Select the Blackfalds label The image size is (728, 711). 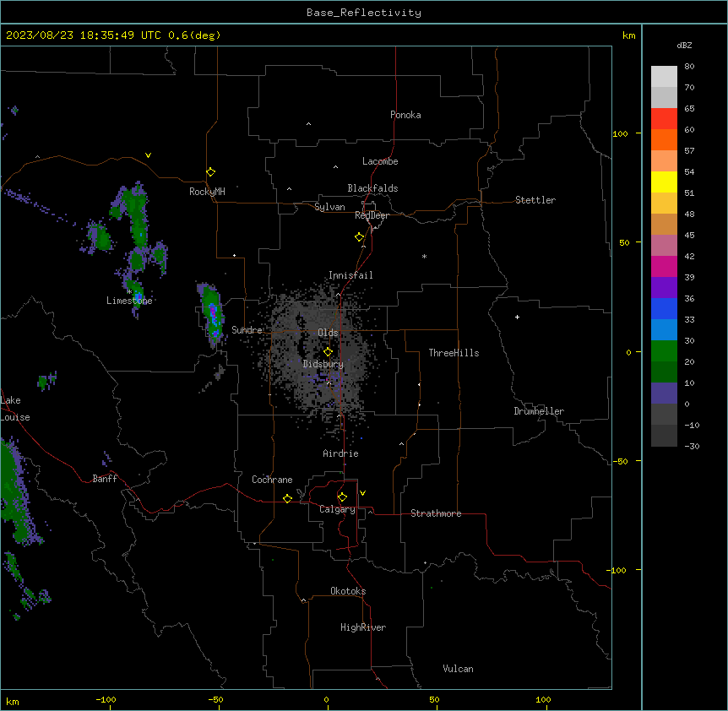click(372, 188)
